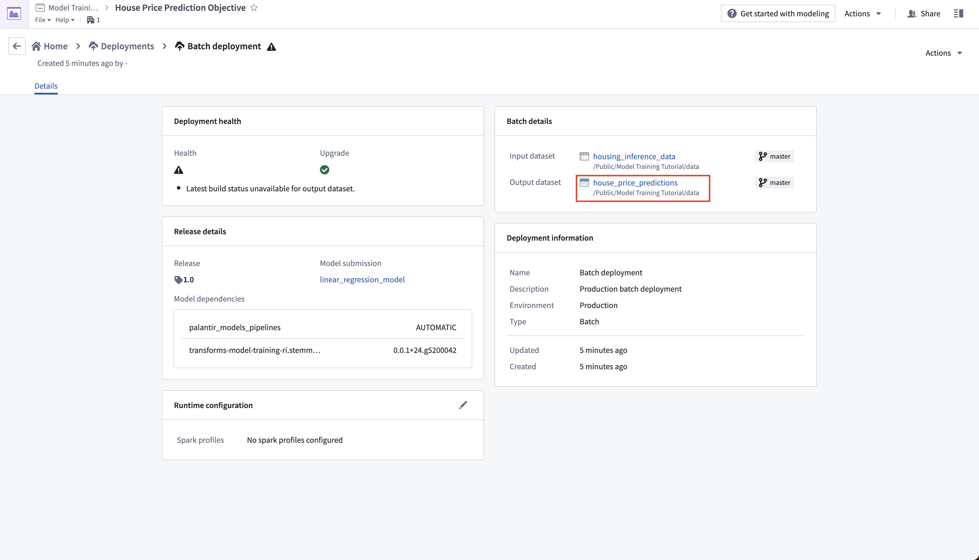Click the input dataset master branch badge
The height and width of the screenshot is (560, 979).
(774, 156)
